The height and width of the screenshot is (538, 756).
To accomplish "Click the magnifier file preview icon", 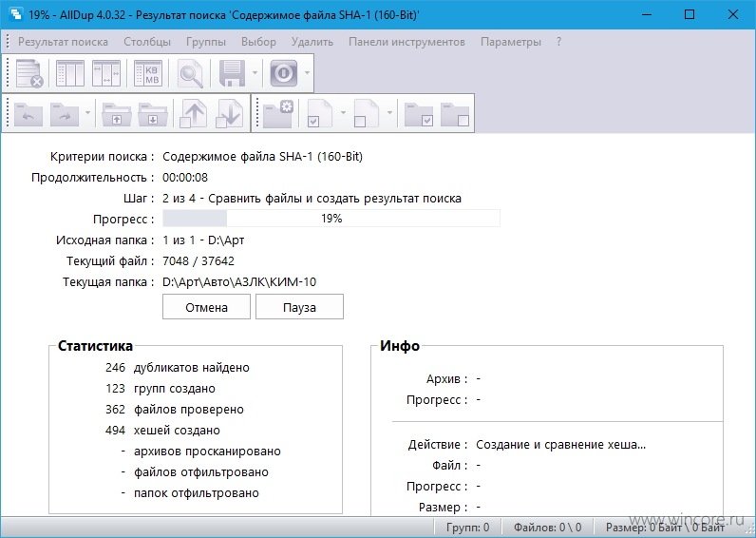I will tap(190, 73).
